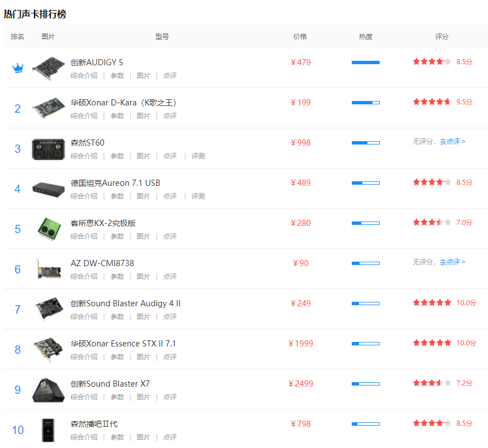
Task: Click the 森然ST60 sound card image
Action: pyautogui.click(x=49, y=149)
